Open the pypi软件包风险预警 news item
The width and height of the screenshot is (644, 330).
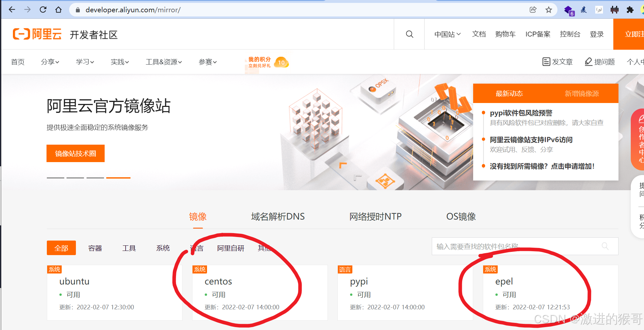pyautogui.click(x=521, y=113)
